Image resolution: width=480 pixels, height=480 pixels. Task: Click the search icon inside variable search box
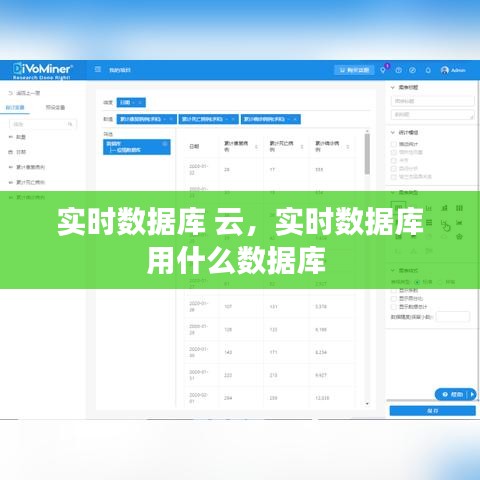click(x=70, y=124)
